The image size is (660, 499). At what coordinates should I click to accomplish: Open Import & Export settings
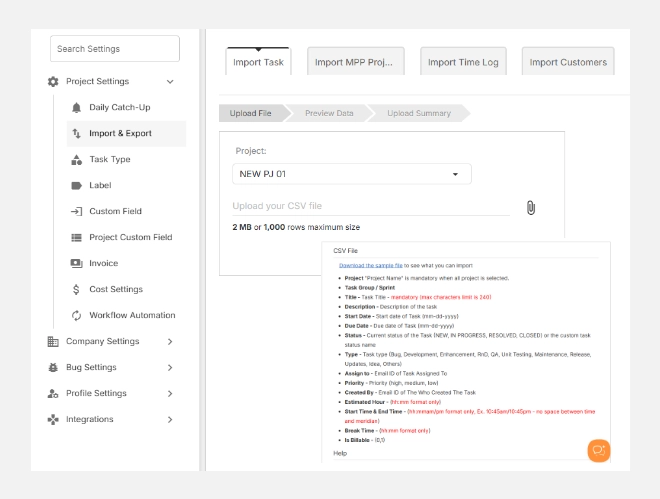tap(120, 133)
